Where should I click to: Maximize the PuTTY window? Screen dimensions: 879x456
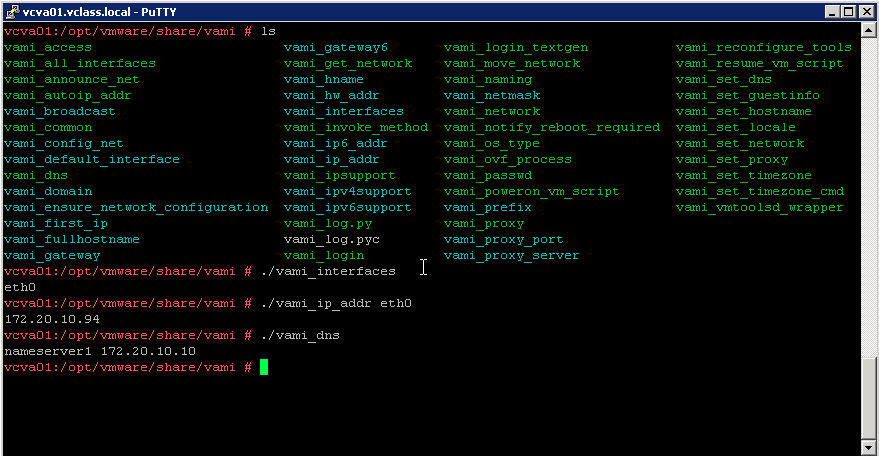848,12
